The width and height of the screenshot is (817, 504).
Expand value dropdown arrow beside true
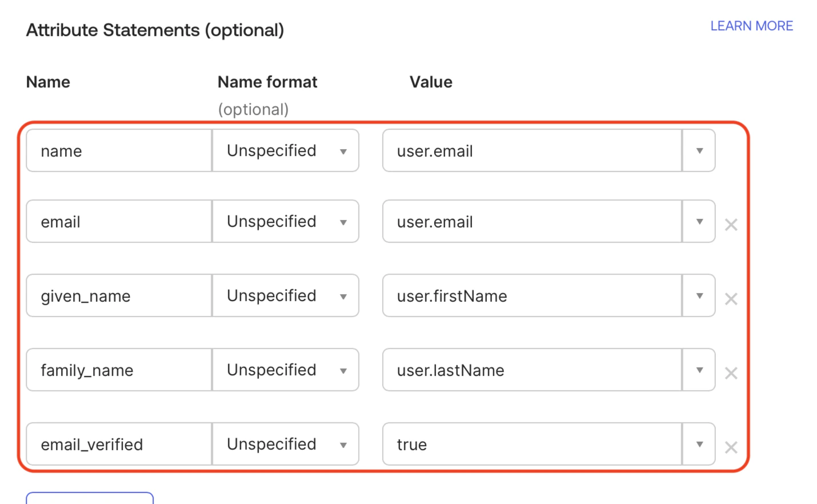(x=699, y=445)
